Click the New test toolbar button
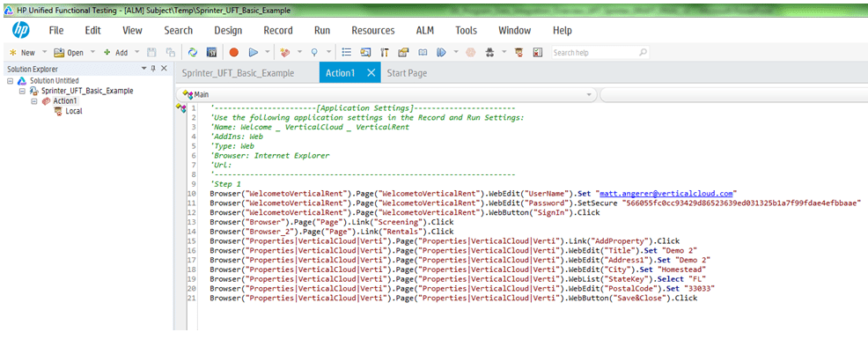 22,53
